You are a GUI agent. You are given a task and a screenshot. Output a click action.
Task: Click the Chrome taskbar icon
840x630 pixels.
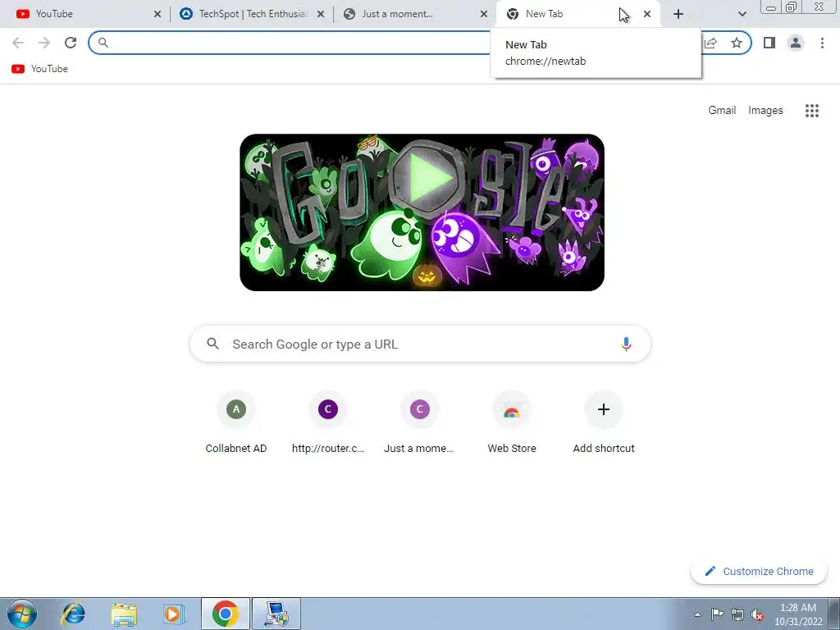226,614
